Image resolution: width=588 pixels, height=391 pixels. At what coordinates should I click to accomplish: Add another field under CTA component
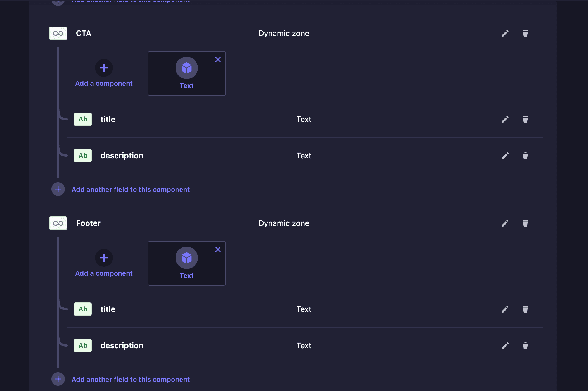pyautogui.click(x=121, y=189)
